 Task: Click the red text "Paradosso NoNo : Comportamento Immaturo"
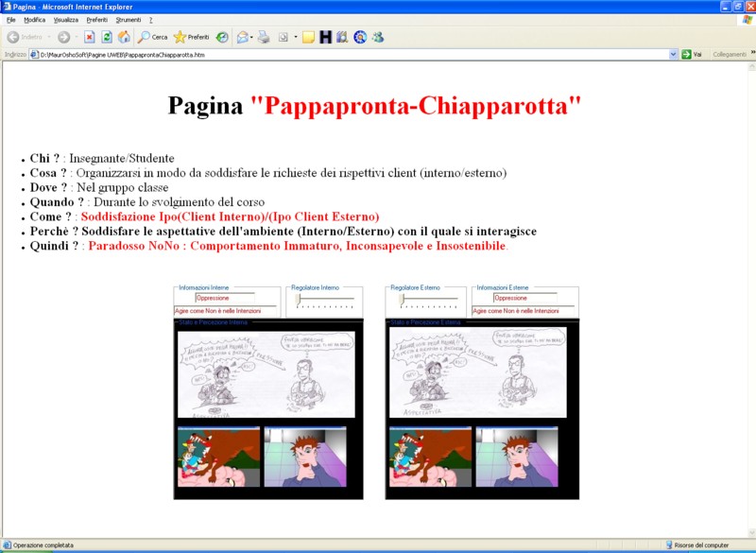[x=215, y=246]
